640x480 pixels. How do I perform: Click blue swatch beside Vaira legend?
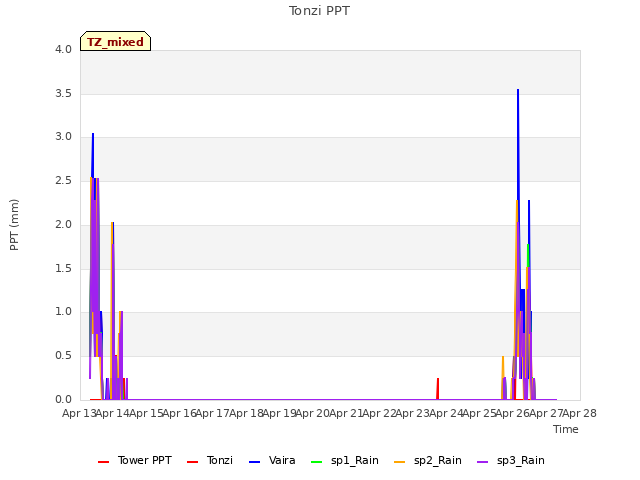254,462
